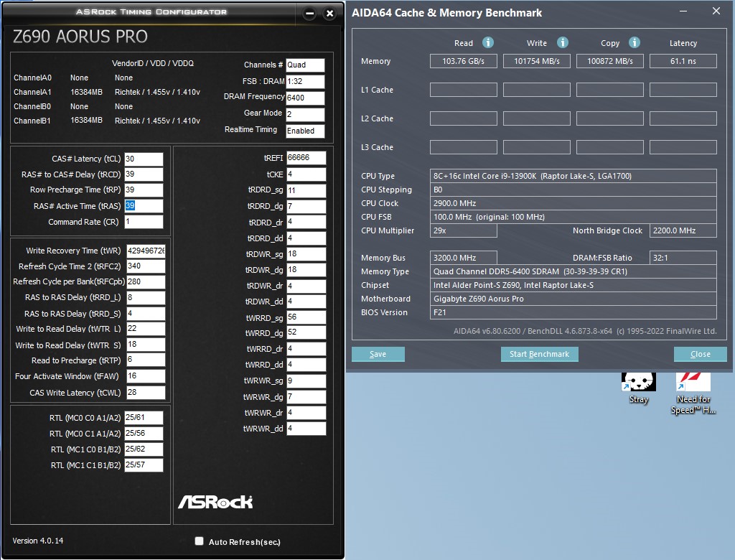Click the tWRWR_dg value field
The image size is (735, 560).
(x=306, y=397)
